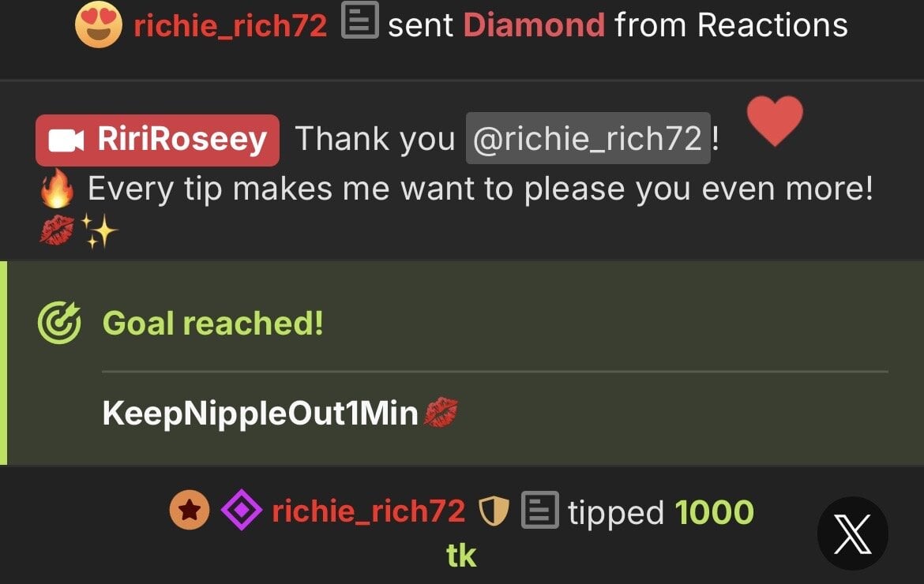Click the @richie_rich72 mention tag

(x=588, y=138)
